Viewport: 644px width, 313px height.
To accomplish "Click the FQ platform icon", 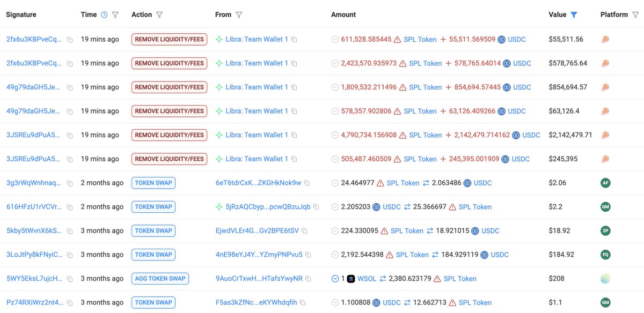I will [x=605, y=255].
